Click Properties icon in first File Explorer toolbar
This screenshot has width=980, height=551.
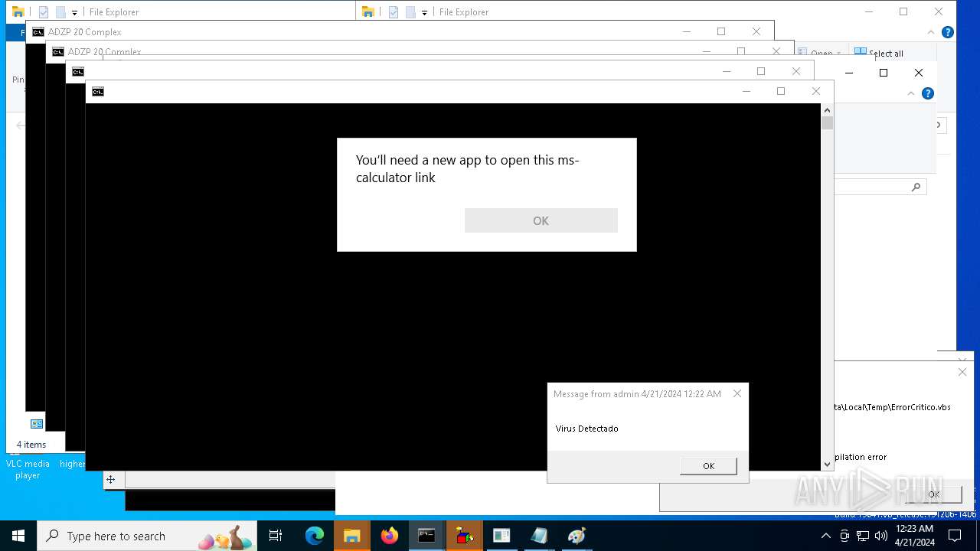tap(44, 12)
